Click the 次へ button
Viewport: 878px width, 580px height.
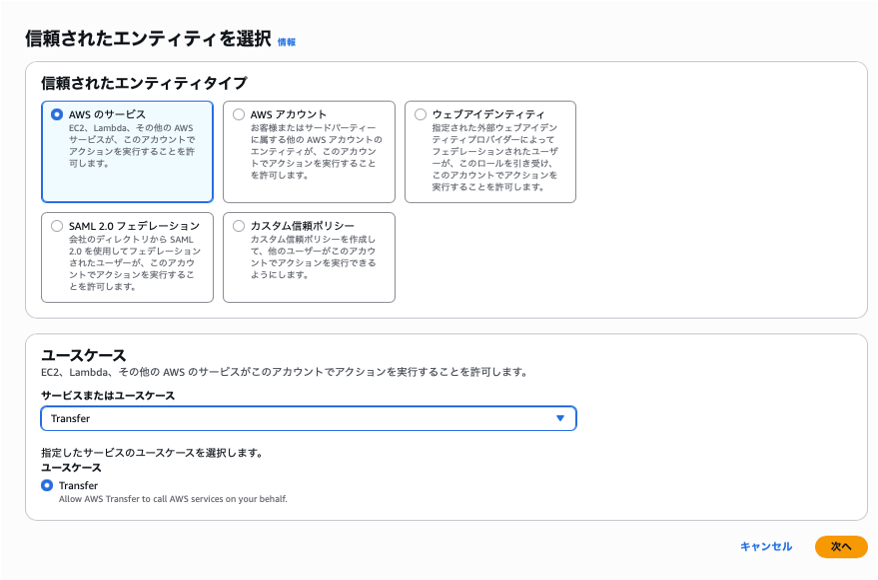(x=841, y=547)
